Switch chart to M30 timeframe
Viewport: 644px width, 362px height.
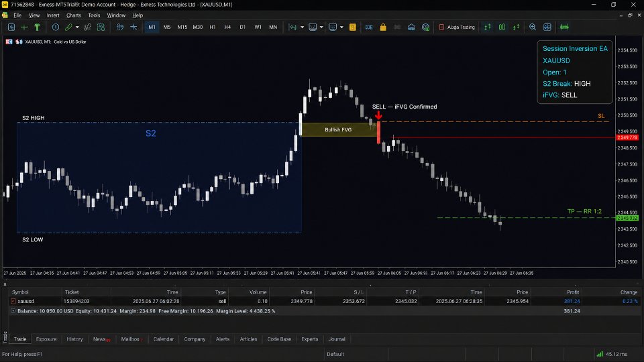[x=197, y=27]
